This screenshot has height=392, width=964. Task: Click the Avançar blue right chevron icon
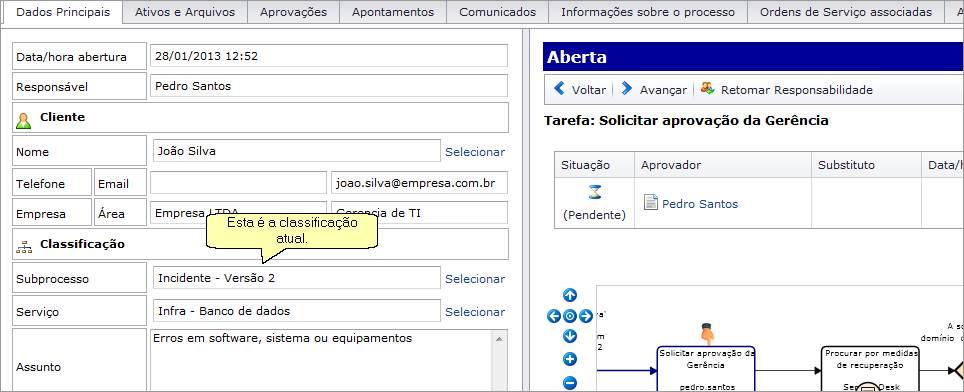click(x=626, y=89)
